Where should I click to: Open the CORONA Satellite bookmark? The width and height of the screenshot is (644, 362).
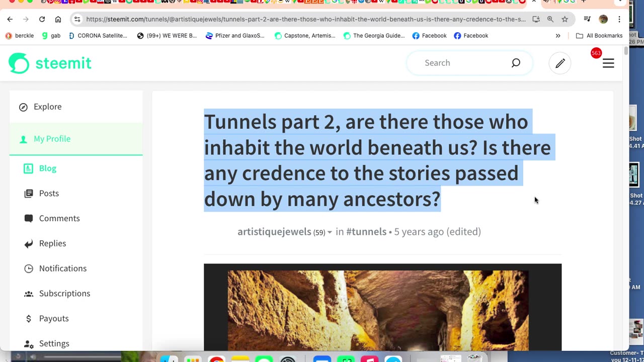[98, 36]
